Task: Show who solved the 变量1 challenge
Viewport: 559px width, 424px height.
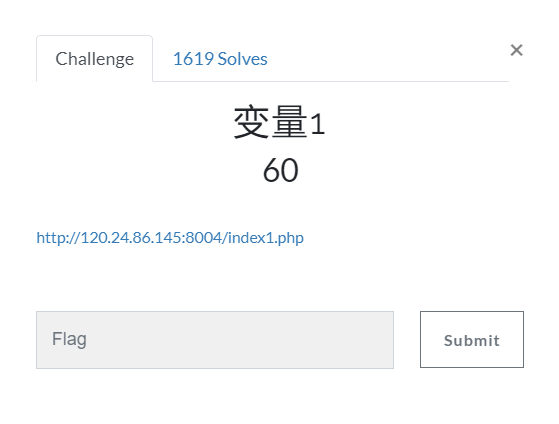Action: [220, 59]
